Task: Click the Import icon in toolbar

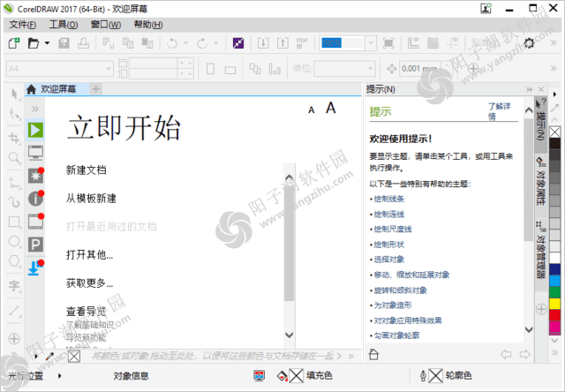Action: [263, 43]
